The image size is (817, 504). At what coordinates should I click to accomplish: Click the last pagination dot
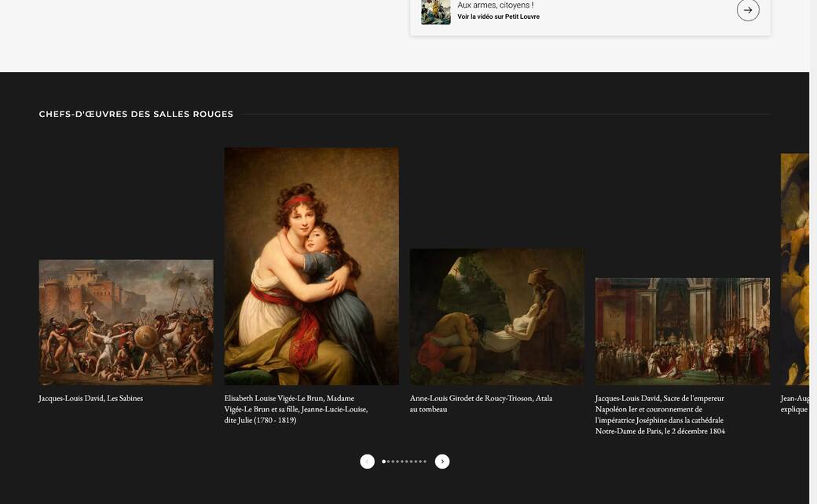(425, 461)
